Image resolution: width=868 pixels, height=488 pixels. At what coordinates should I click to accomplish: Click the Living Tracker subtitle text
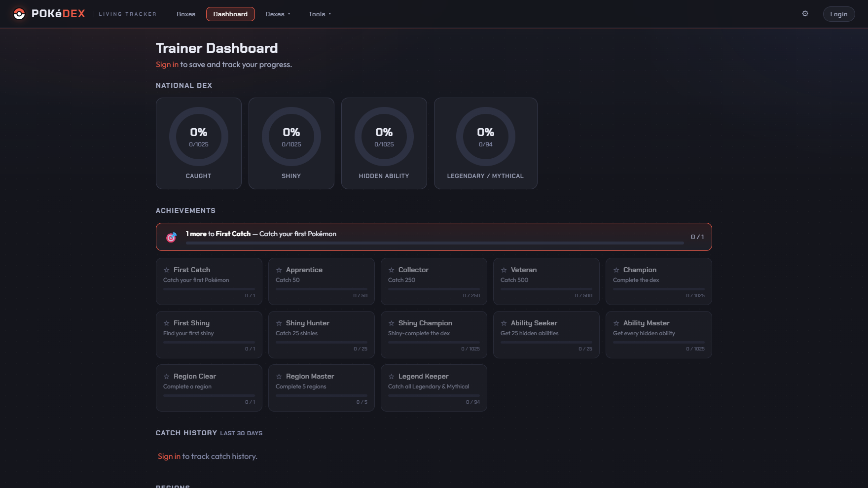[x=128, y=14]
